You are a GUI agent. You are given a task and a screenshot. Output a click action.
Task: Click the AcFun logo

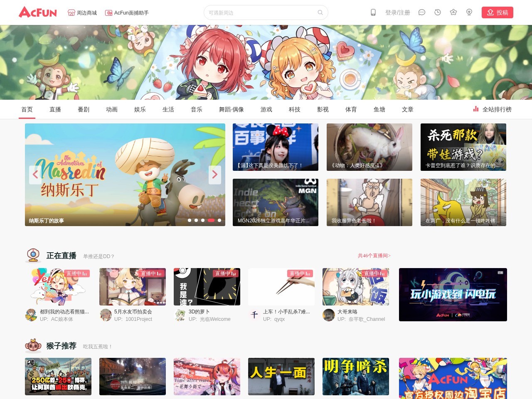point(38,12)
